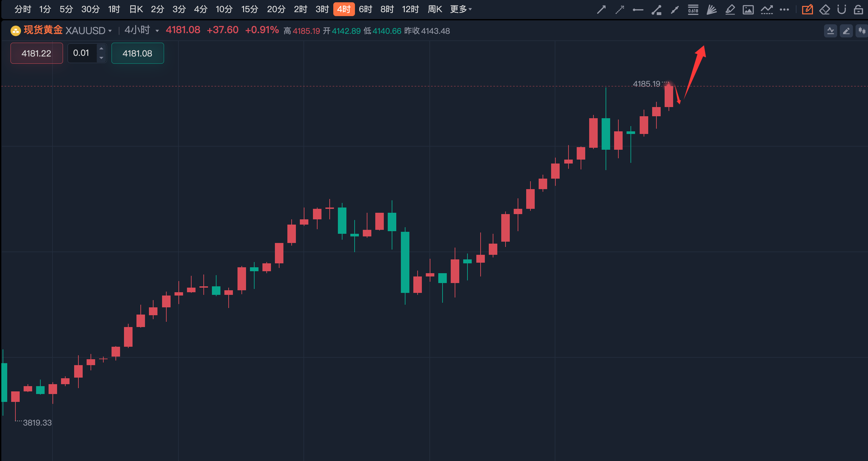Toggle the lock drawings padlock icon
This screenshot has width=868, height=461.
coord(858,10)
